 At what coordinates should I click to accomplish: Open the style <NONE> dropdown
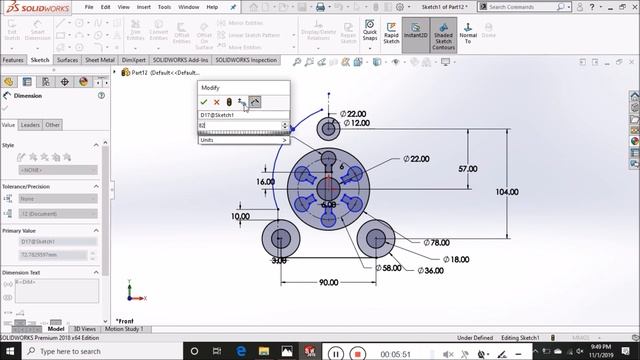pyautogui.click(x=58, y=170)
